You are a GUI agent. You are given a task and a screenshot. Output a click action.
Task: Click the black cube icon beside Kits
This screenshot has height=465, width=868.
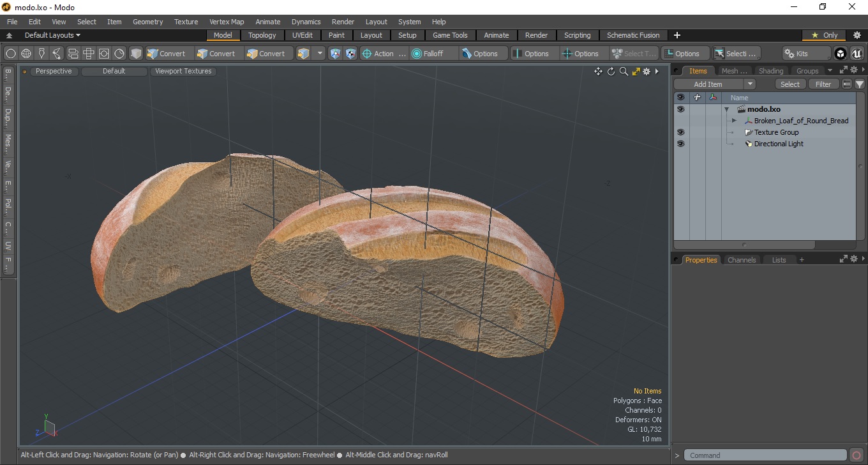[841, 54]
